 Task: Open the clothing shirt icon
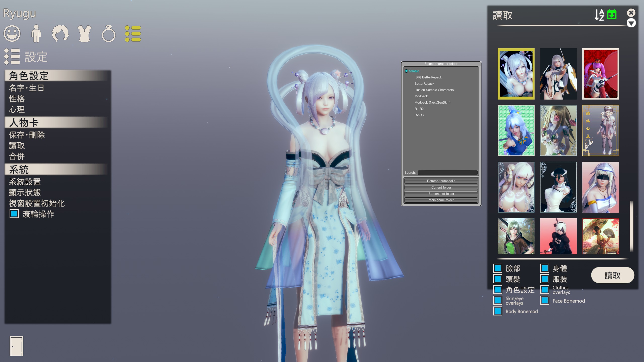[85, 33]
